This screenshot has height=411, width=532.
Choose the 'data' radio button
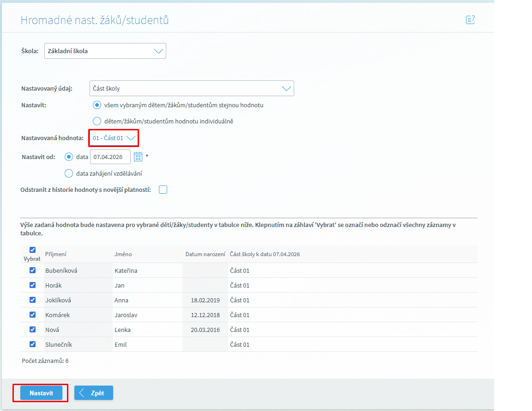pyautogui.click(x=69, y=157)
